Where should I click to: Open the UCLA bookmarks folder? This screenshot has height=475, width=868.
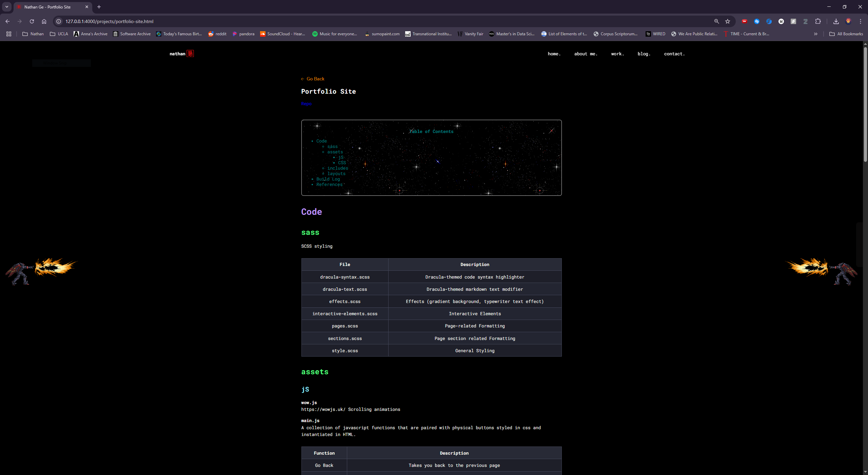(59, 34)
